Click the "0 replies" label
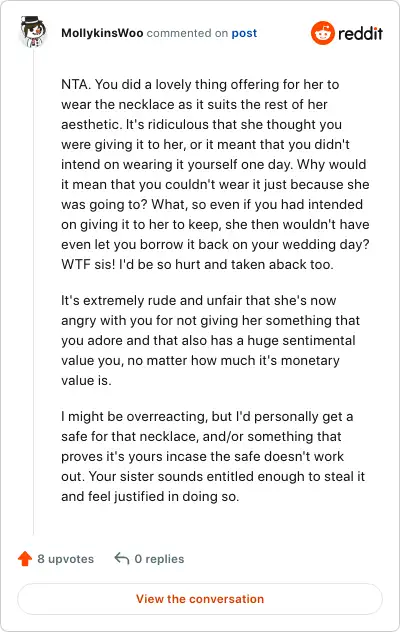This screenshot has width=400, height=632. 159,559
